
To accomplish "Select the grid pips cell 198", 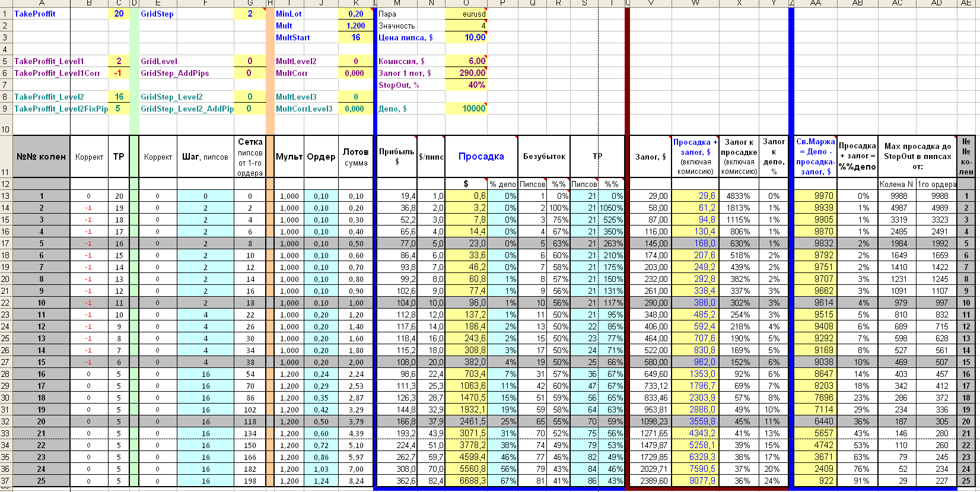I will [x=250, y=481].
